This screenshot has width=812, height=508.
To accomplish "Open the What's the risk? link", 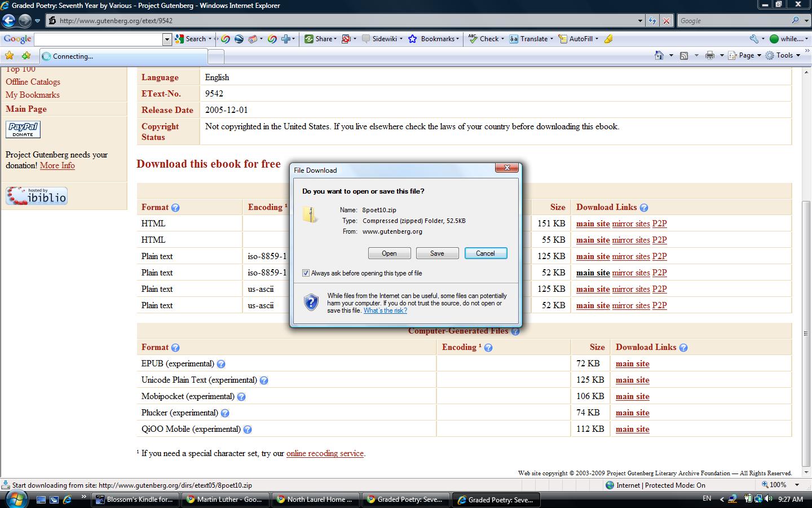I will tap(385, 310).
